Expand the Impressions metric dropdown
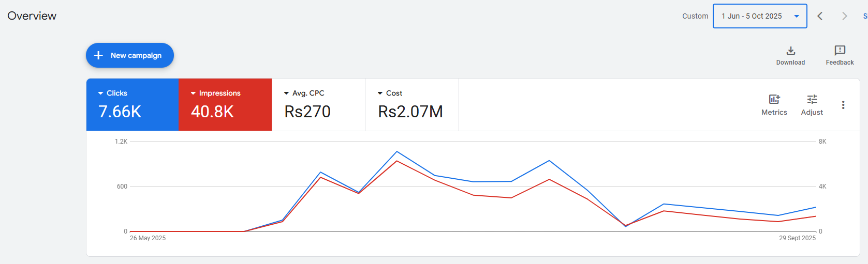This screenshot has height=264, width=868. (x=194, y=94)
